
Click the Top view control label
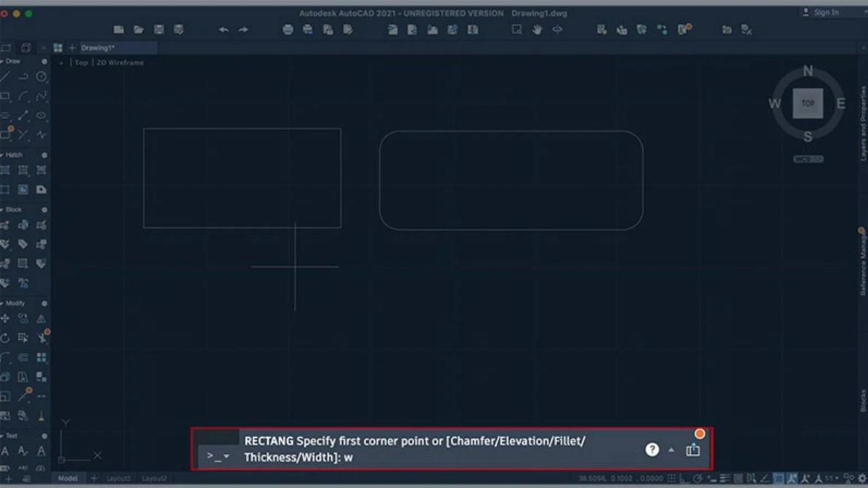[x=81, y=62]
